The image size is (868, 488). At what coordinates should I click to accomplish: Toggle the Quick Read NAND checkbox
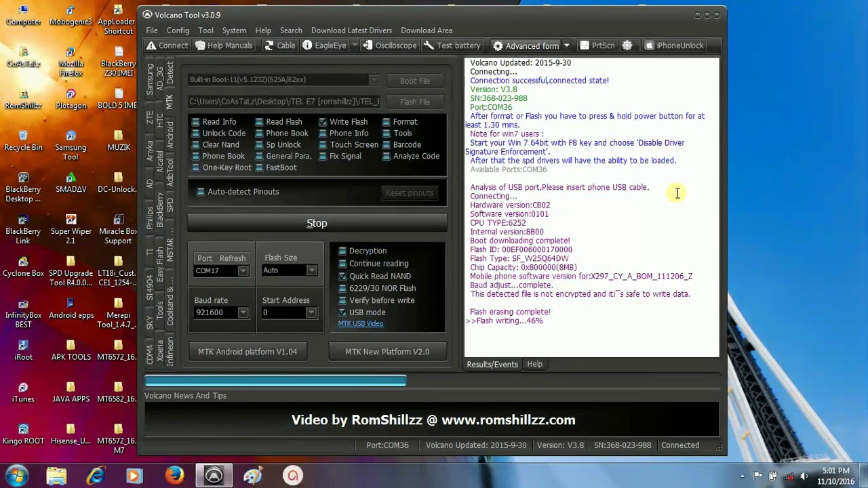[342, 277]
